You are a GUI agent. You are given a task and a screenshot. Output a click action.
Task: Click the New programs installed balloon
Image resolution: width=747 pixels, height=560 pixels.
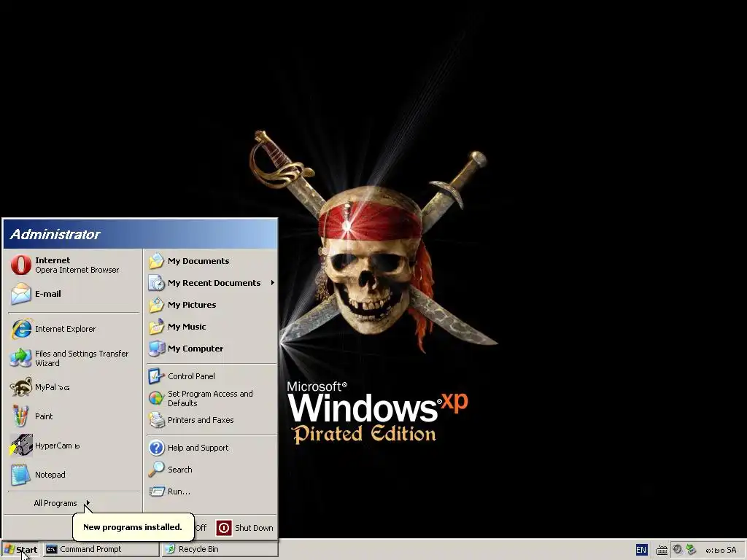coord(133,526)
